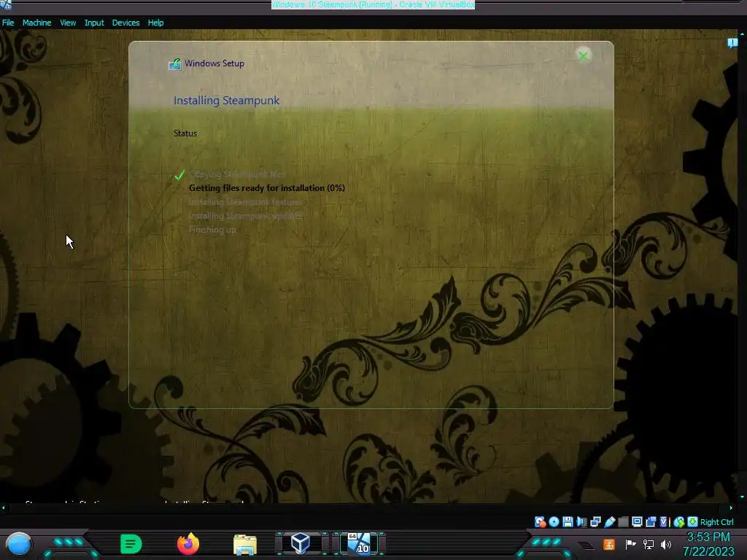Click the vertical scrollbar up arrow
This screenshot has height=560, width=747.
(x=742, y=34)
